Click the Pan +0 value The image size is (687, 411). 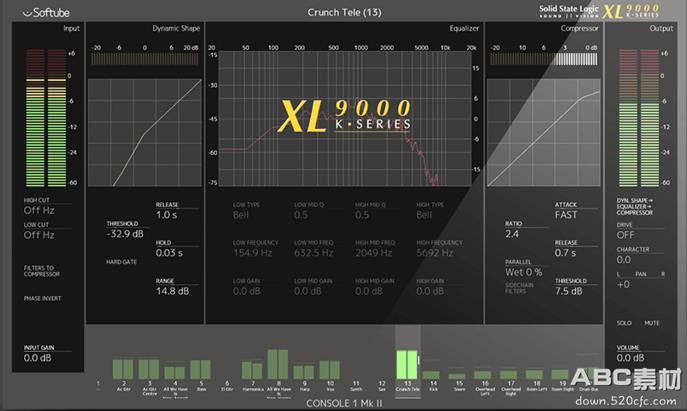[x=623, y=284]
